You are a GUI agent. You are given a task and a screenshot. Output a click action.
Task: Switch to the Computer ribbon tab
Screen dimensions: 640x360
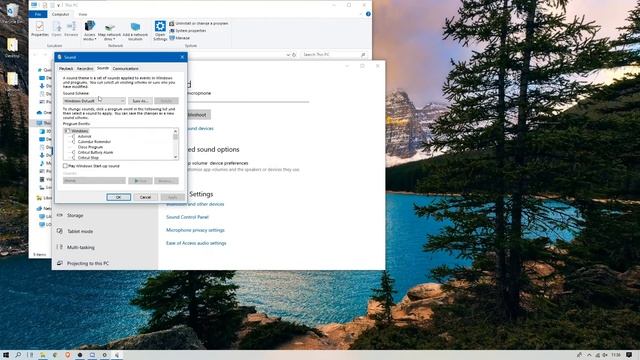coord(60,14)
